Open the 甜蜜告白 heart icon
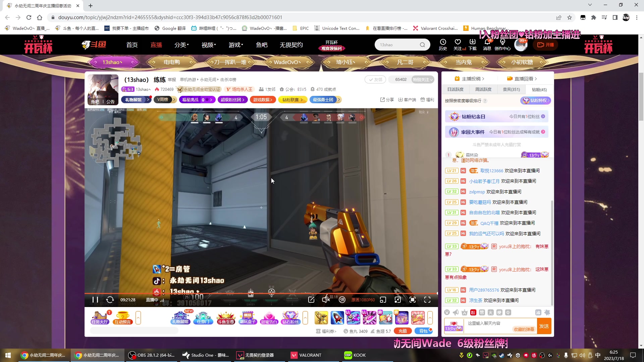644x362 pixels. (269, 317)
